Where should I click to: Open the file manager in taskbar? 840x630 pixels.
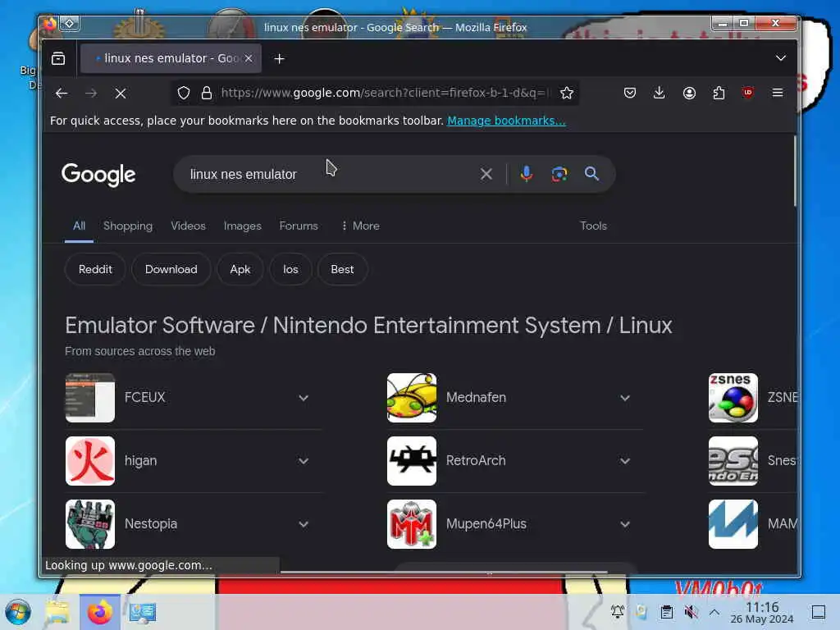(57, 612)
